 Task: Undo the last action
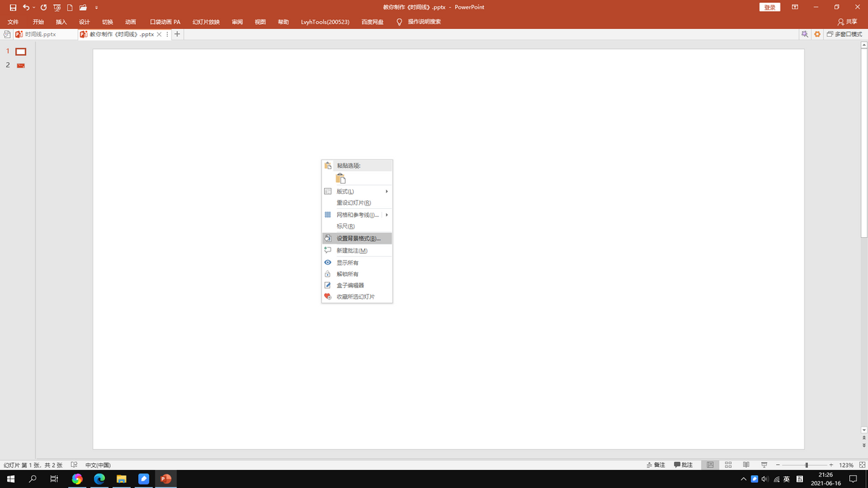(26, 7)
